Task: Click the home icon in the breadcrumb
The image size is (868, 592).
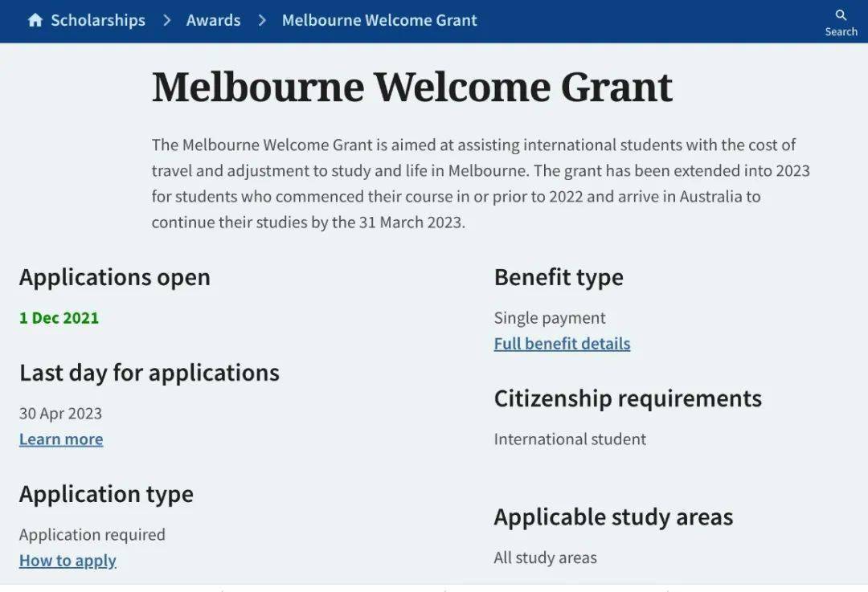Action: pos(35,21)
